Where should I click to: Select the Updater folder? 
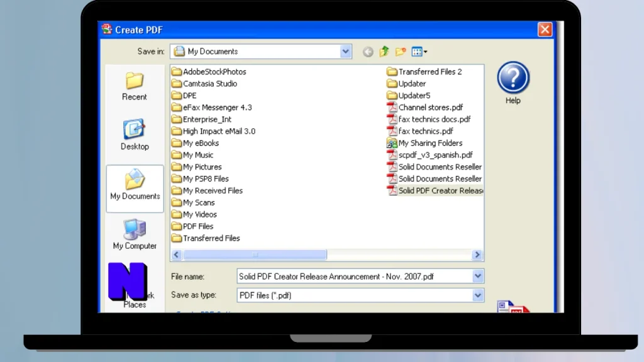407,84
